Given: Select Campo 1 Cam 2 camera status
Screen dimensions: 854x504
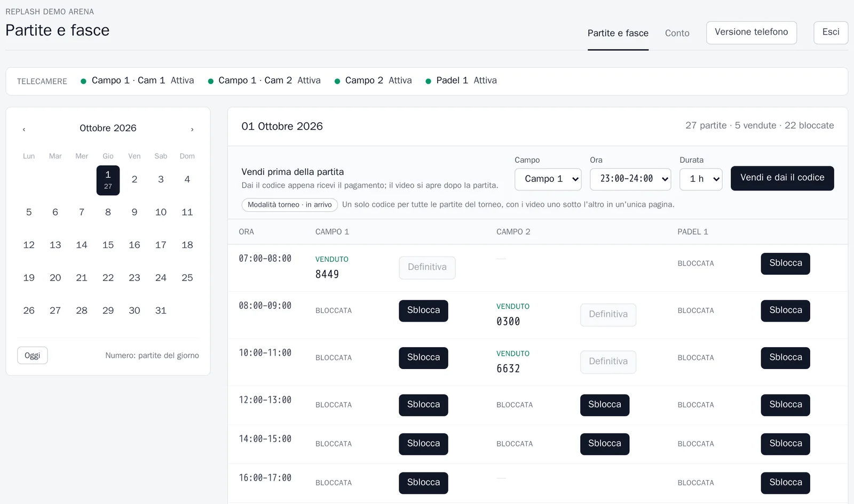Looking at the screenshot, I should coord(264,81).
